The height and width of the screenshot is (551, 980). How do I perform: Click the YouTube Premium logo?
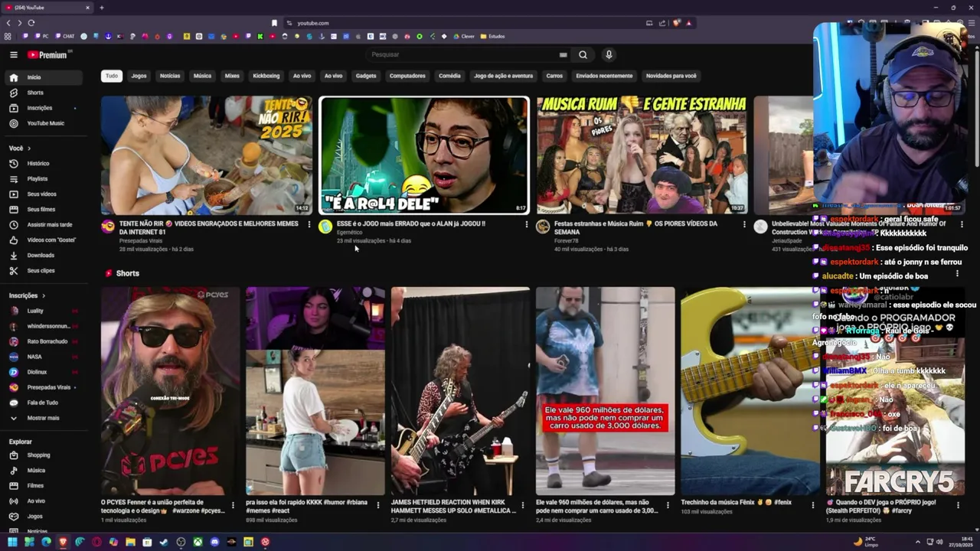coord(49,54)
